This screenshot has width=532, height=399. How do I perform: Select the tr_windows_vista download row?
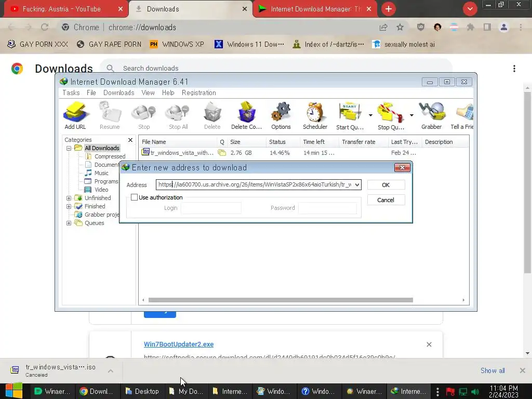(x=303, y=153)
